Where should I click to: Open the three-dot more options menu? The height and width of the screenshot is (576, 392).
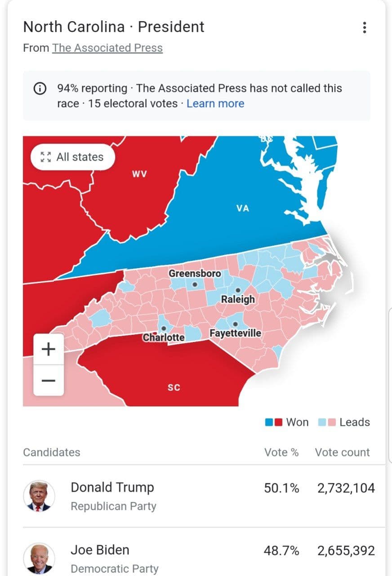click(x=364, y=27)
